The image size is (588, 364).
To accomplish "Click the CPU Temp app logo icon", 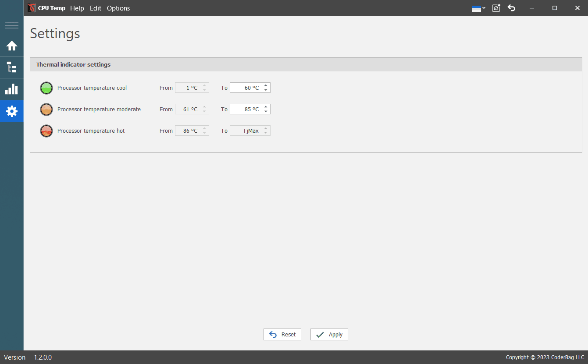I will pyautogui.click(x=32, y=8).
